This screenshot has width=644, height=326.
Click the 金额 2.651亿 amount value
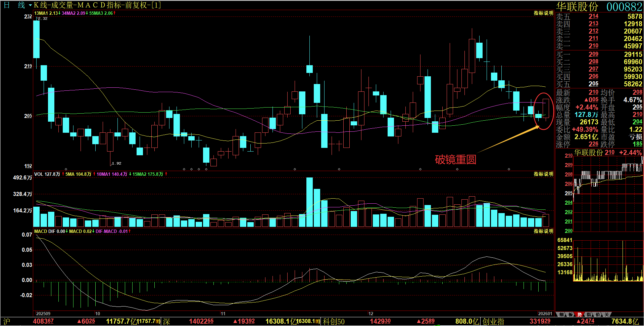coord(586,137)
